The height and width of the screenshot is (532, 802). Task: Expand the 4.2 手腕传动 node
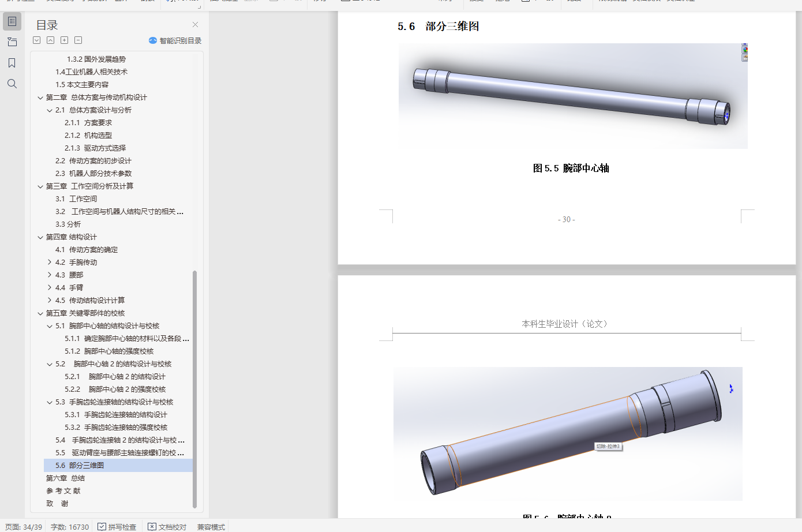(x=50, y=263)
